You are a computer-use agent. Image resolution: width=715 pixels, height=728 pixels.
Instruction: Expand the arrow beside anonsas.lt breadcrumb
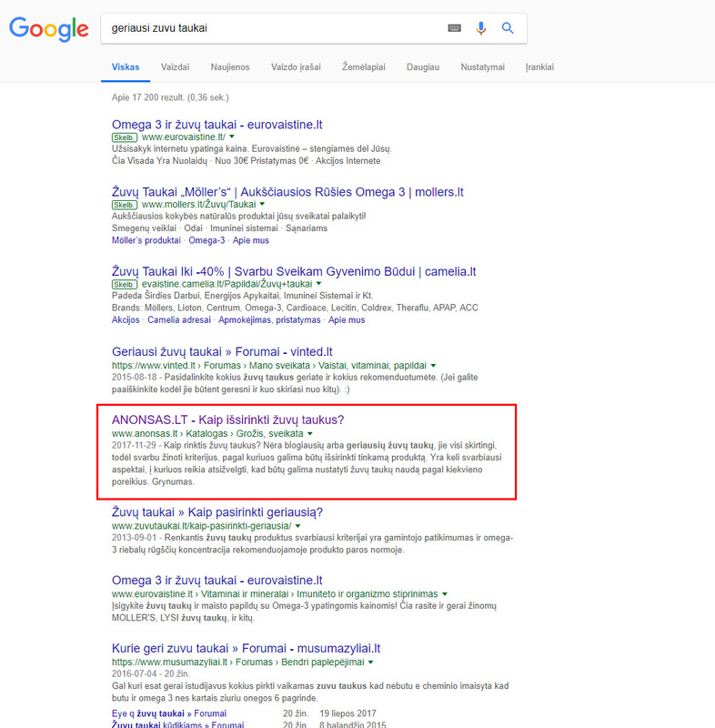click(x=310, y=434)
